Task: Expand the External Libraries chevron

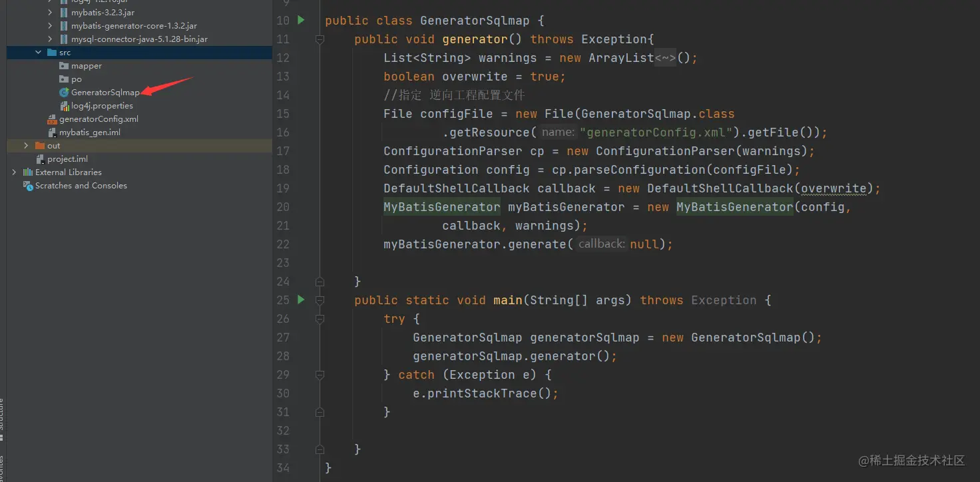Action: pyautogui.click(x=14, y=172)
